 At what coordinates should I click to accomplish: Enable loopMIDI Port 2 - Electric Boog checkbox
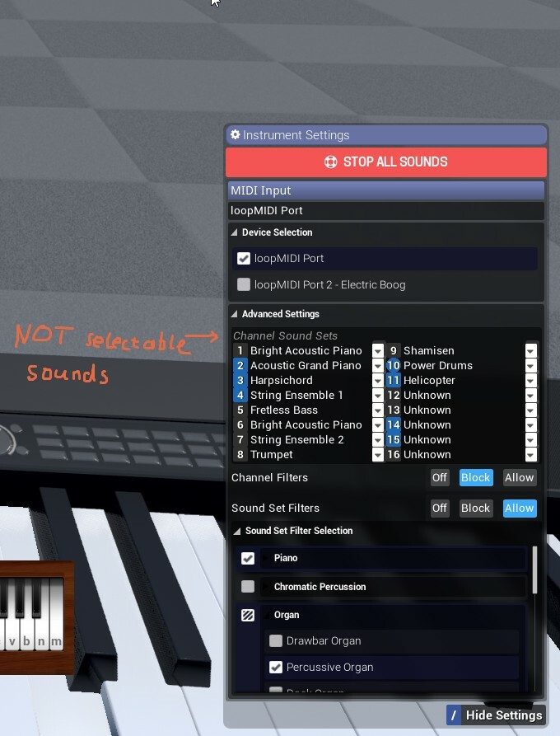244,284
